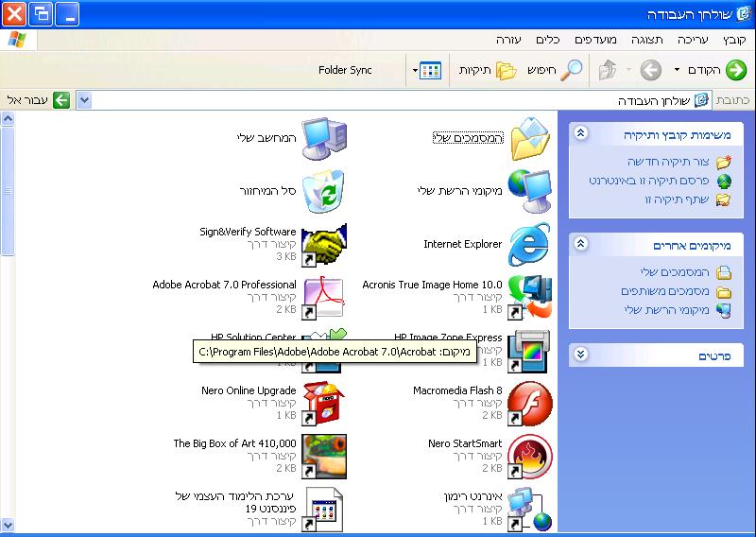The height and width of the screenshot is (537, 756).
Task: Select the Acronis True Image Home icon
Action: click(x=529, y=298)
